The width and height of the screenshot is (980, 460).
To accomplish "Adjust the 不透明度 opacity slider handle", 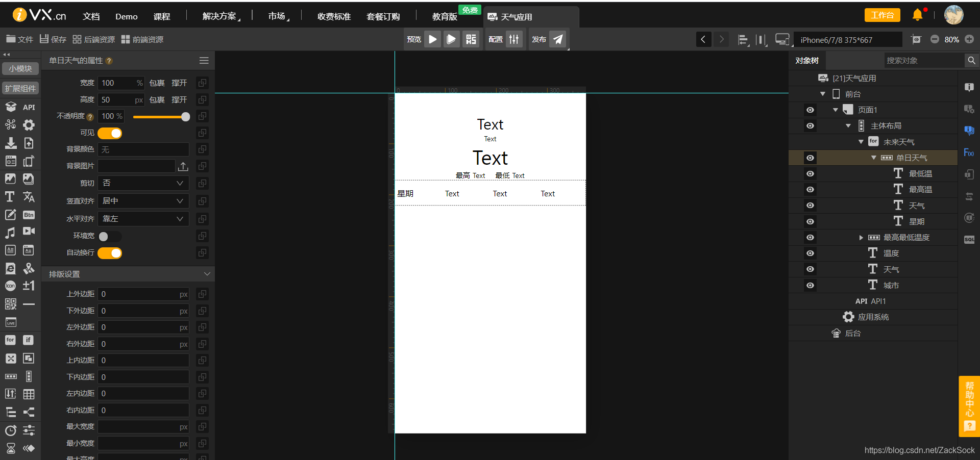I will click(x=185, y=117).
